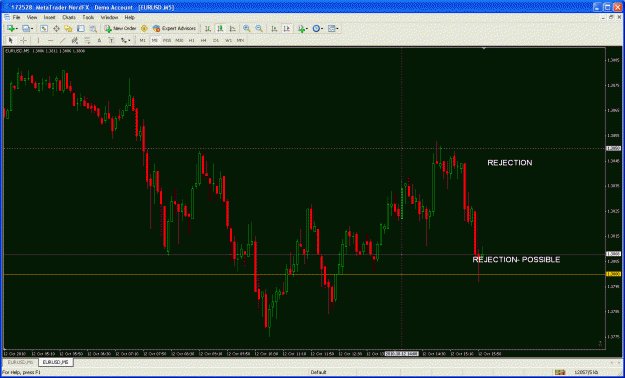The width and height of the screenshot is (625, 378).
Task: Click the New Order button
Action: point(120,29)
